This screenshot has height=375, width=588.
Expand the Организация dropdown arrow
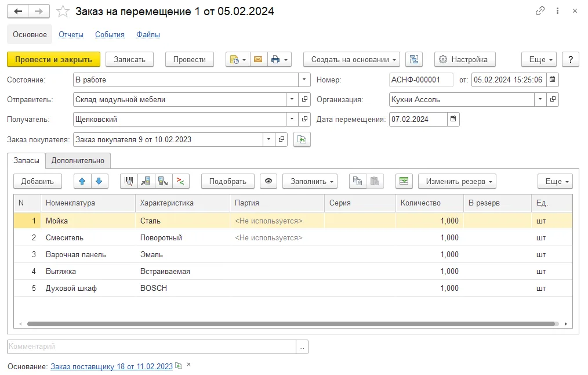(540, 99)
